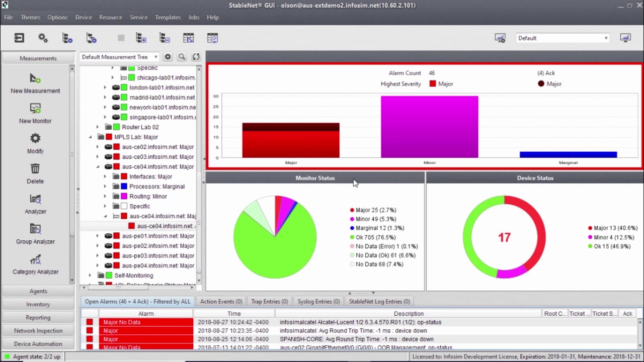The height and width of the screenshot is (362, 644).
Task: Open the File menu
Action: point(9,17)
